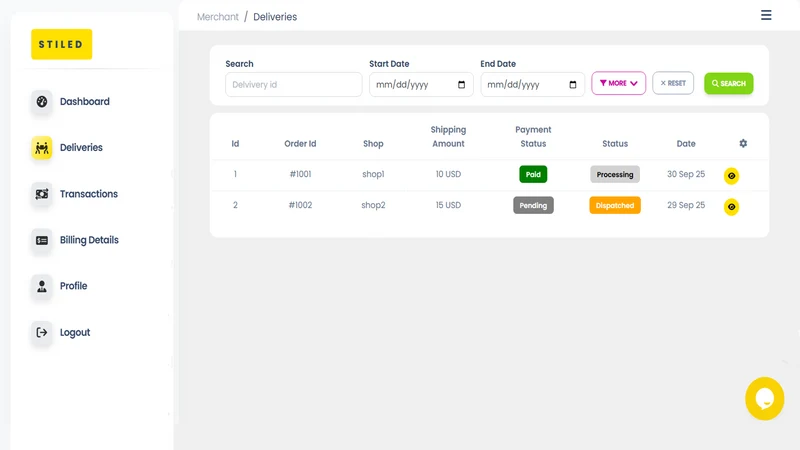Click Merchant breadcrumb link

(x=218, y=17)
